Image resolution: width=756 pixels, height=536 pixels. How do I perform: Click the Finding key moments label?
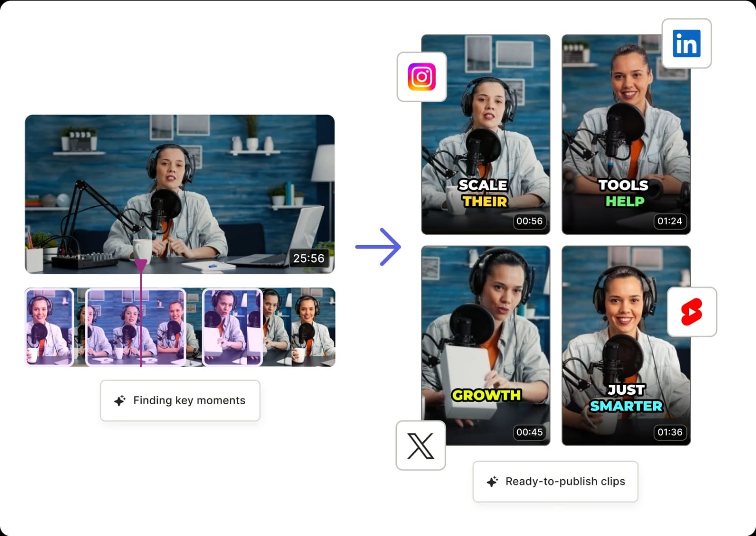point(189,400)
